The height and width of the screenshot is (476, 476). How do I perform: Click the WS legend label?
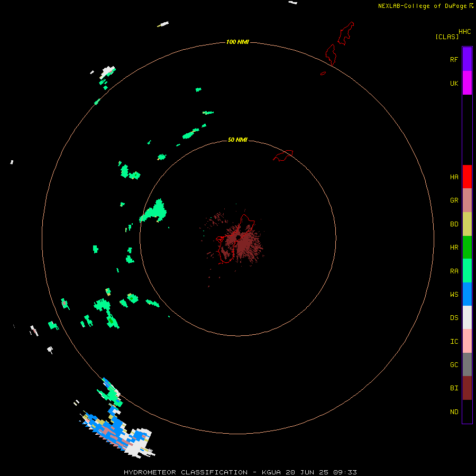(454, 294)
